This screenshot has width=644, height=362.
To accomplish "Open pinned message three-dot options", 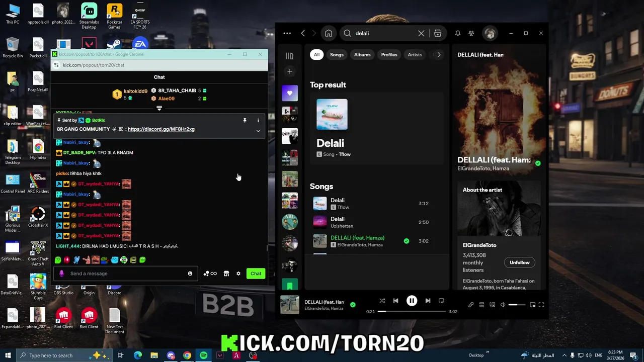I will (x=258, y=121).
